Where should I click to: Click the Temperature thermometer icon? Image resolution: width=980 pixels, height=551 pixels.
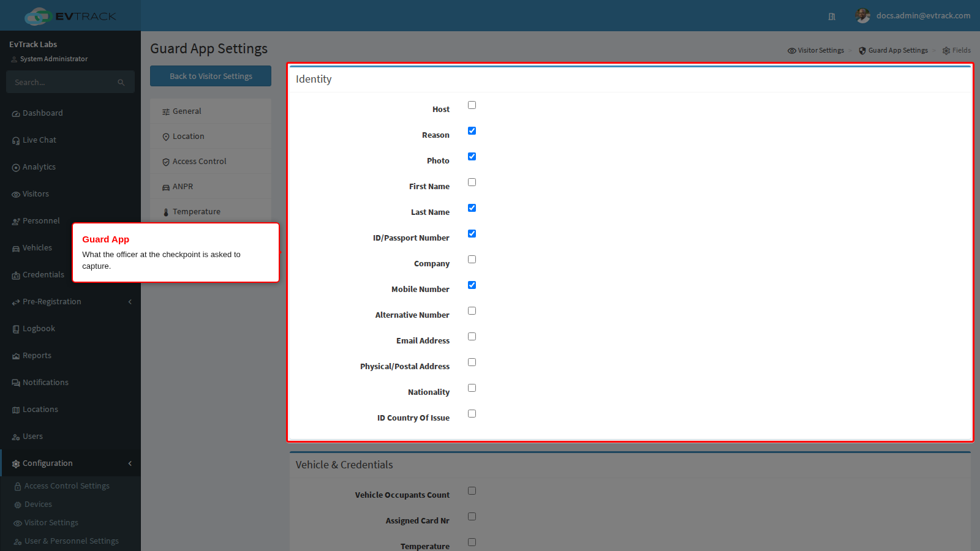(166, 212)
